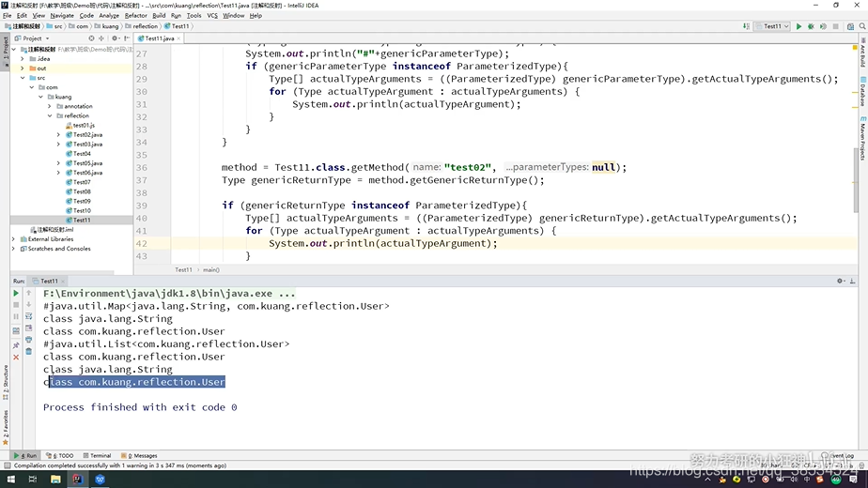This screenshot has width=868, height=488.
Task: Toggle the Favorites tool window side tab
Action: 5,427
